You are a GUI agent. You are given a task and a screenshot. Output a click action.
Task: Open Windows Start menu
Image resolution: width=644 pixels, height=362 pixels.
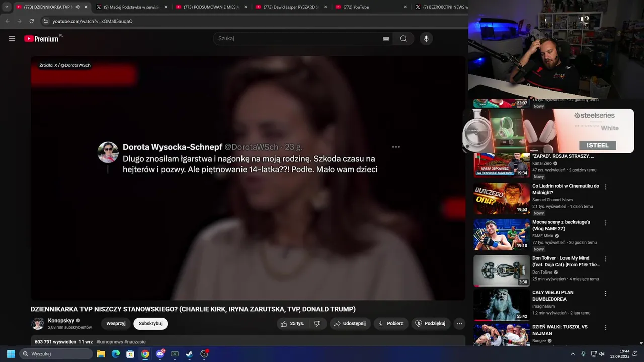click(x=11, y=354)
